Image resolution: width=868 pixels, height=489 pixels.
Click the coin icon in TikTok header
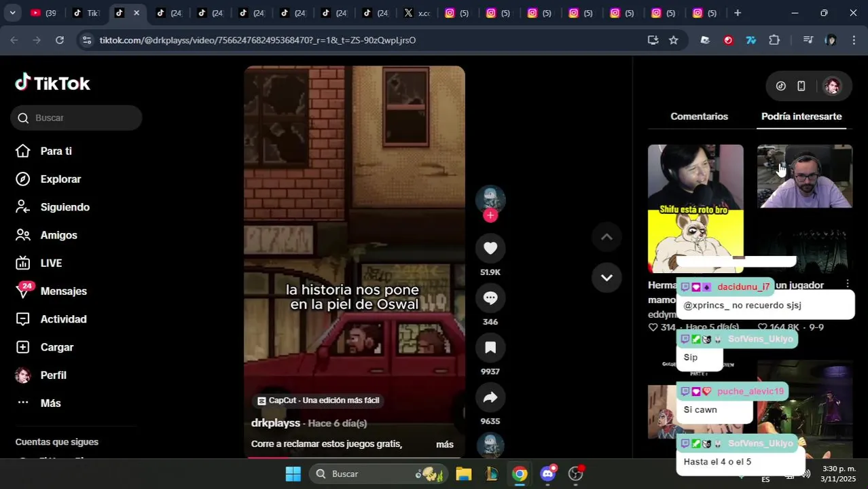pyautogui.click(x=781, y=86)
